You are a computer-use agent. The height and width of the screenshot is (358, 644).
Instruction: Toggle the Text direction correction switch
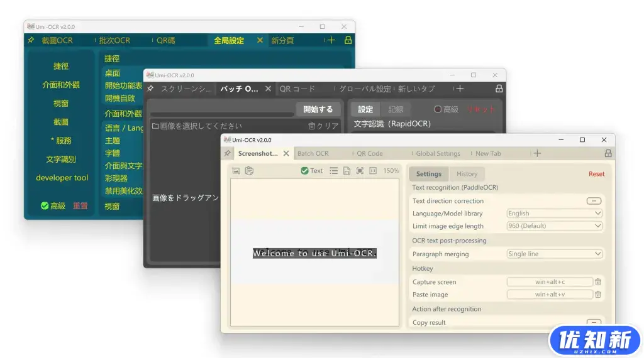(593, 201)
